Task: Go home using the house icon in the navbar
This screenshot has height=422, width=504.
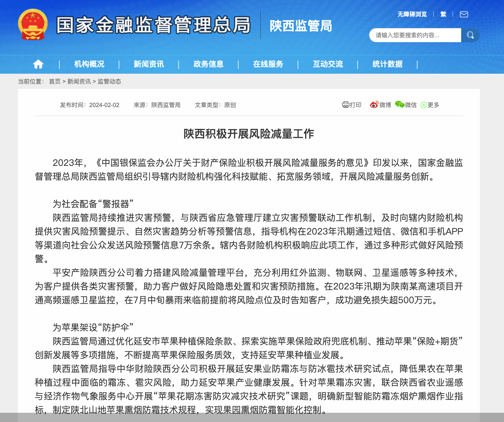Action: (38, 64)
